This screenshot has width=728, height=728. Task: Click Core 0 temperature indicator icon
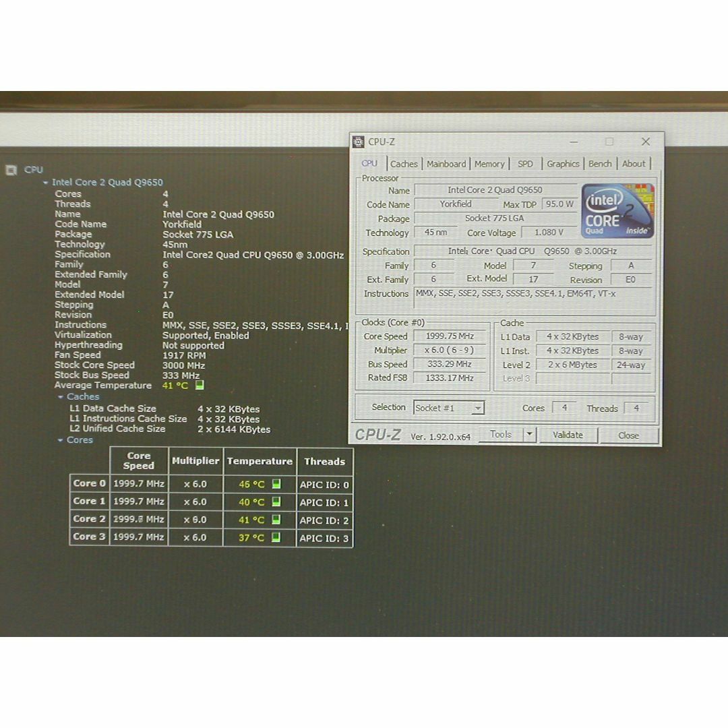[x=276, y=484]
